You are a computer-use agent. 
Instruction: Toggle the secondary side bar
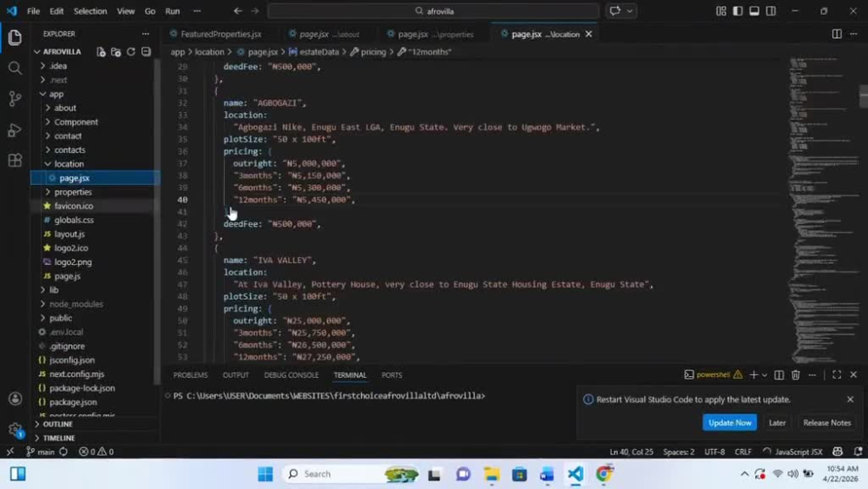click(771, 11)
